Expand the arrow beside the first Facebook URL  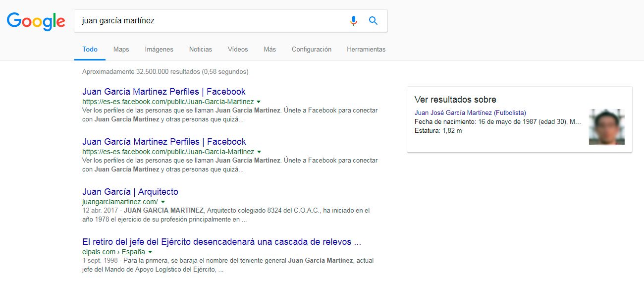click(259, 102)
